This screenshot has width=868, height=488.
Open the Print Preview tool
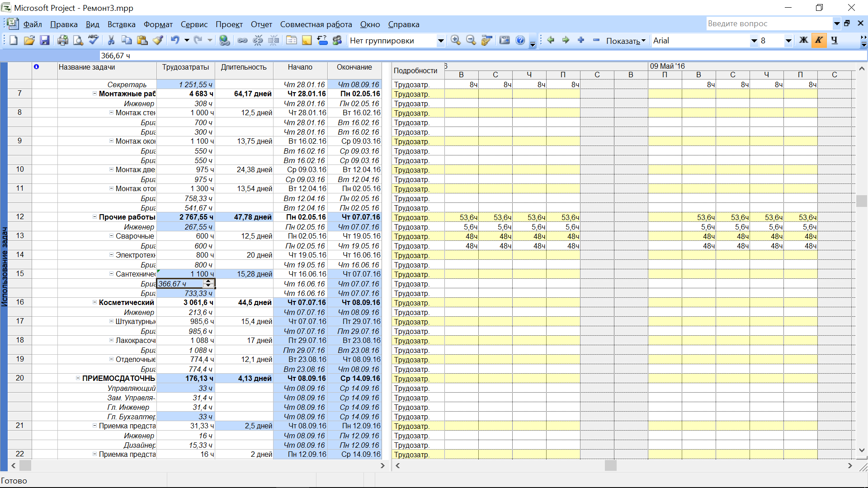[x=78, y=41]
